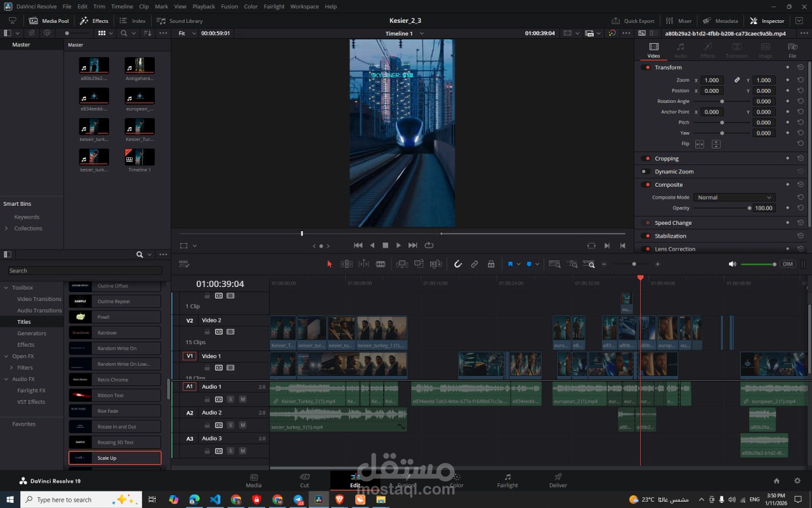
Task: Switch to the Deliver page
Action: coord(558,481)
